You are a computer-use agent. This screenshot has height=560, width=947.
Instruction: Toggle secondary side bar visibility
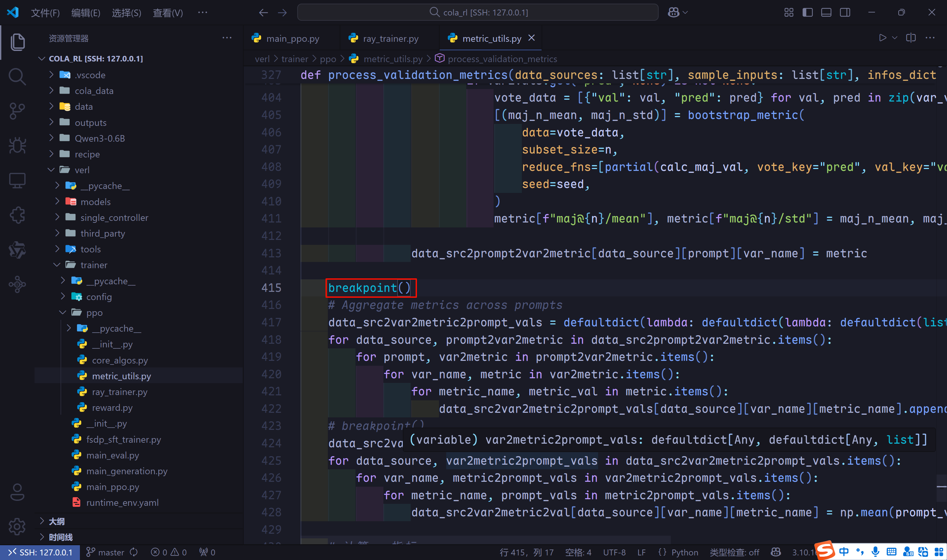[x=845, y=12]
